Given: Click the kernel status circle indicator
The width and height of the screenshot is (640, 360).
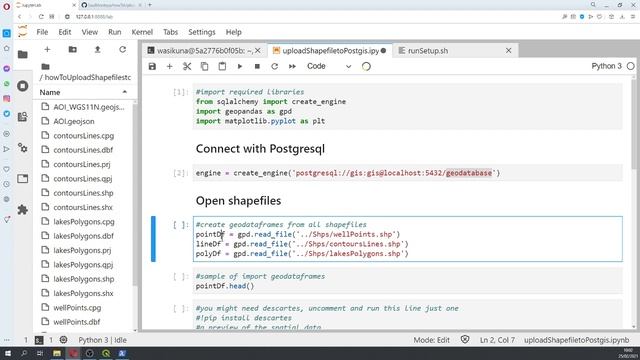Looking at the screenshot, I should [631, 66].
